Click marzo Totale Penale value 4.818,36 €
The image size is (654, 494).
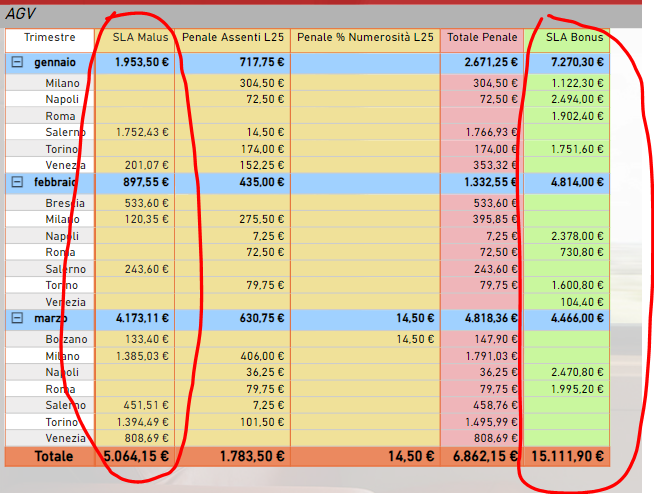491,318
